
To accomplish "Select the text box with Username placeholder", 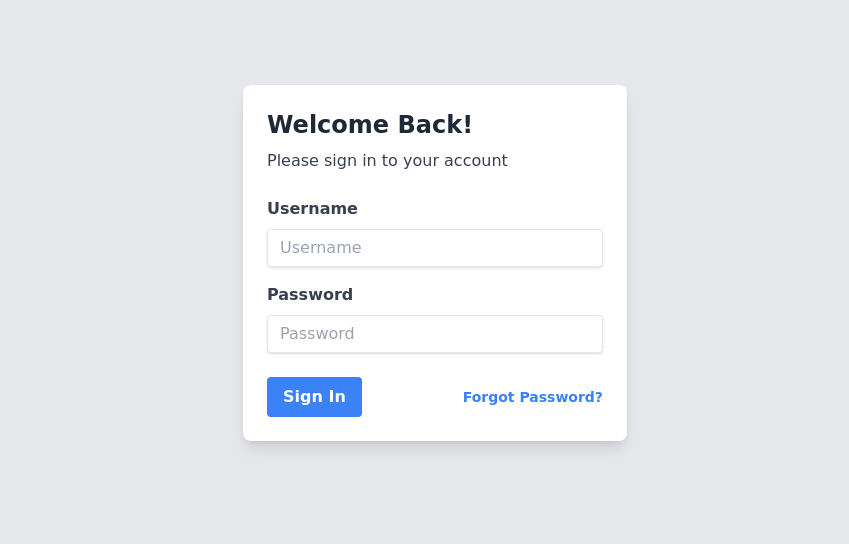I will tap(434, 248).
